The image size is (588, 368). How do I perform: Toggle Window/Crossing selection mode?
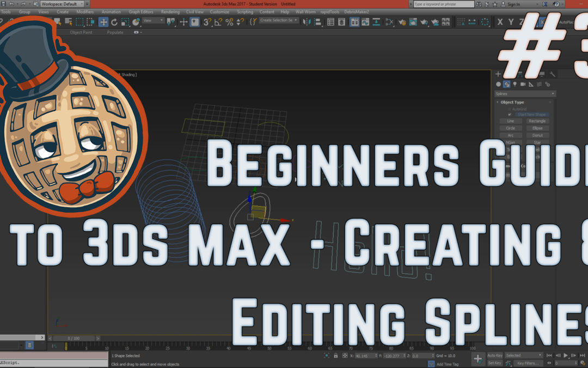pos(90,22)
